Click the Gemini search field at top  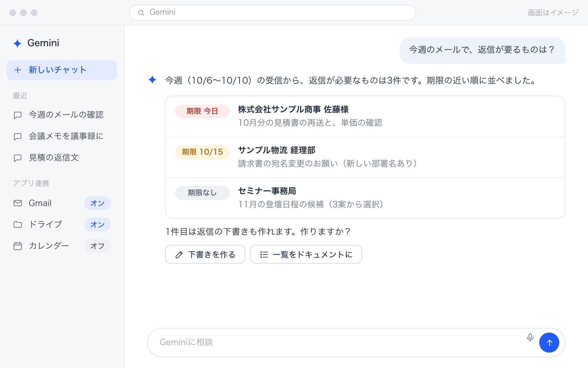273,13
